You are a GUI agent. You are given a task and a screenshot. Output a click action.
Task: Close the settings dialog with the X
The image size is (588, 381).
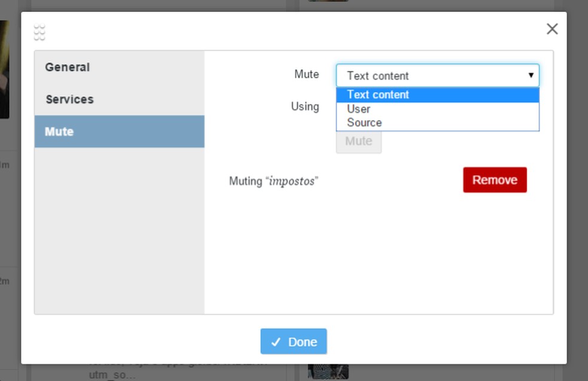pyautogui.click(x=552, y=29)
